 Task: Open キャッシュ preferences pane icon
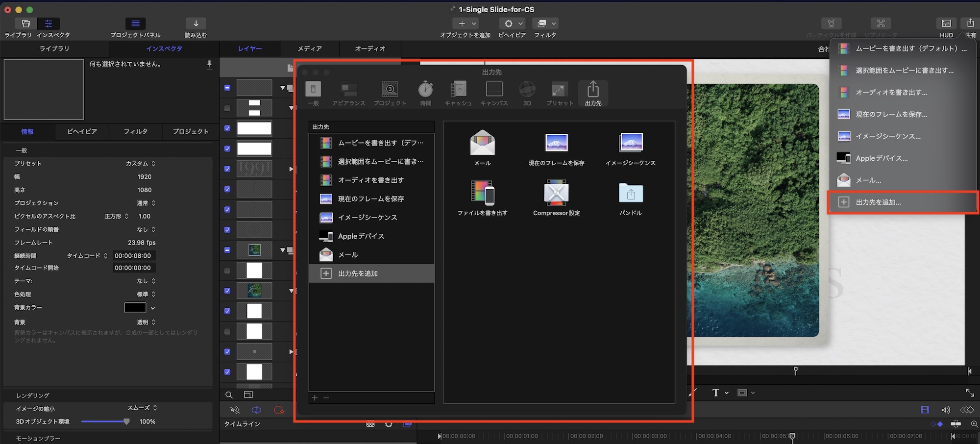click(458, 93)
